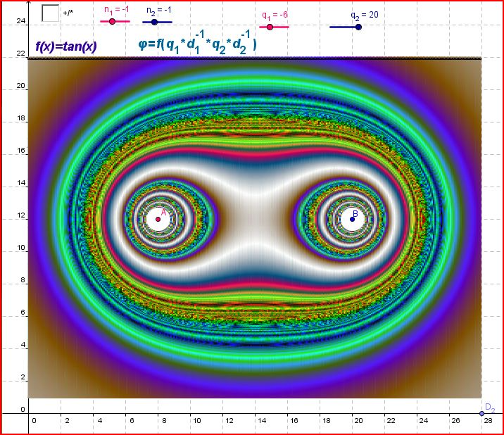Select point D2 on the x-axis
This screenshot has width=504, height=435.
481,413
